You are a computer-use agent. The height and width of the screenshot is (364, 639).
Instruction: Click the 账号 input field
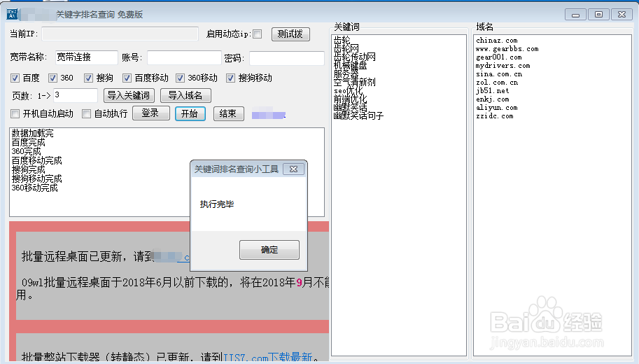click(184, 57)
